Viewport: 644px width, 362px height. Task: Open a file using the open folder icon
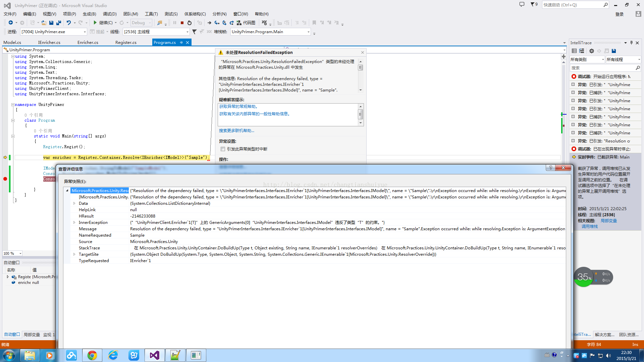[44, 22]
